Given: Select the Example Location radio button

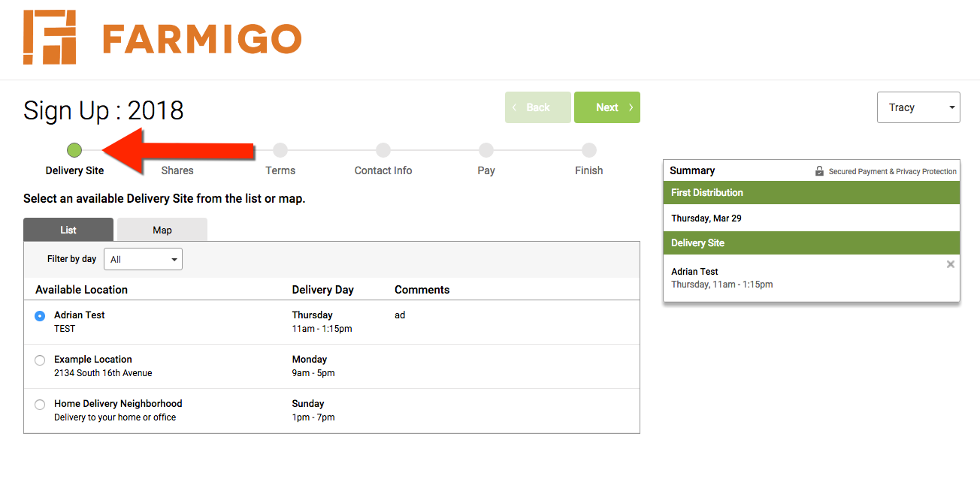Looking at the screenshot, I should [40, 360].
